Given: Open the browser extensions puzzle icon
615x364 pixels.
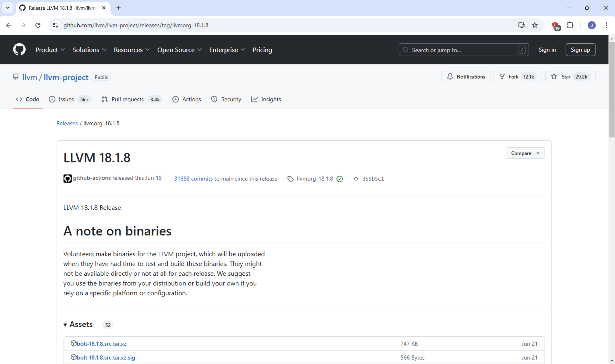Looking at the screenshot, I should pos(570,25).
